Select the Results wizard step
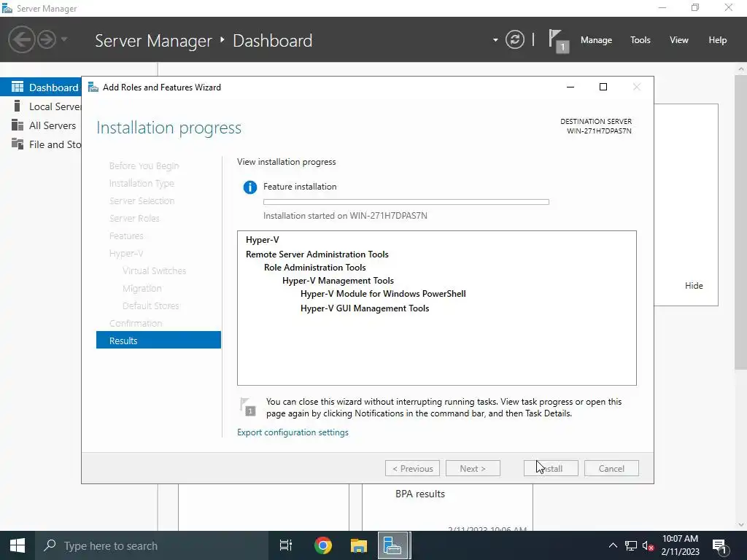 coord(158,341)
